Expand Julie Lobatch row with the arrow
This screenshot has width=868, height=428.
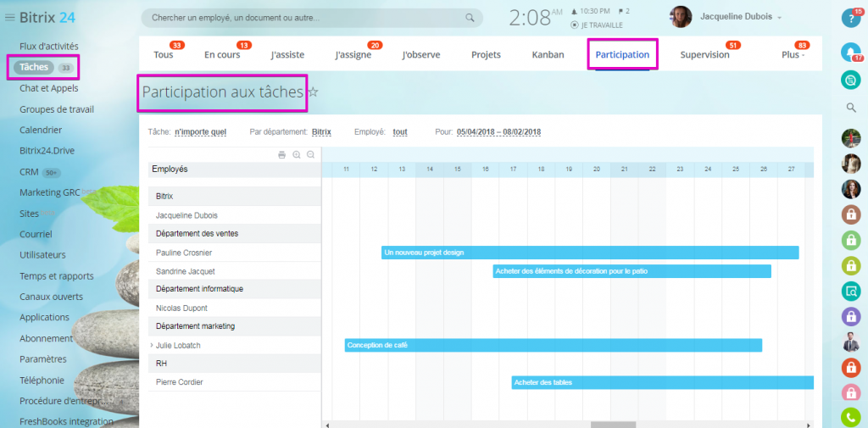coord(152,345)
